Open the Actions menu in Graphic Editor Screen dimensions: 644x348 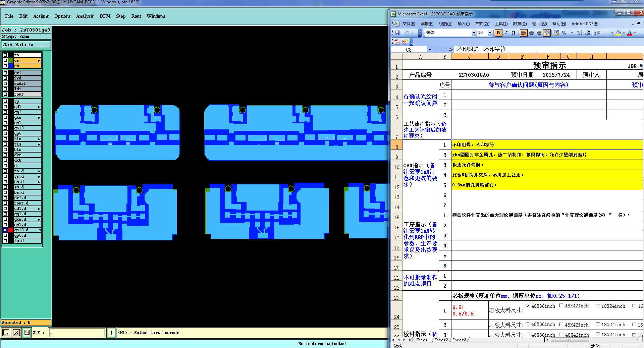tap(41, 16)
